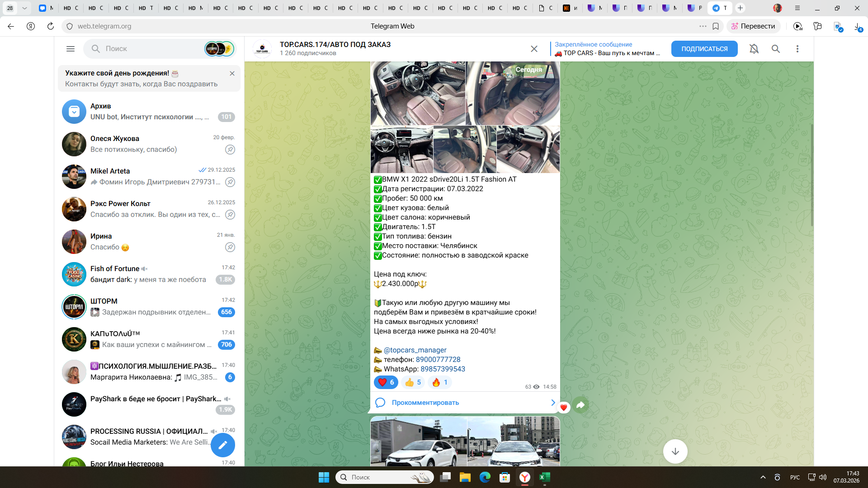Image resolution: width=868 pixels, height=488 pixels.
Task: Click the pencil compose new message button
Action: (x=222, y=445)
